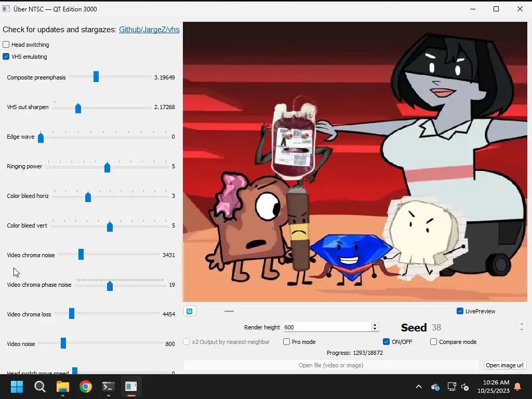532x399 pixels.
Task: Toggle the Pro mode checkbox
Action: [286, 342]
